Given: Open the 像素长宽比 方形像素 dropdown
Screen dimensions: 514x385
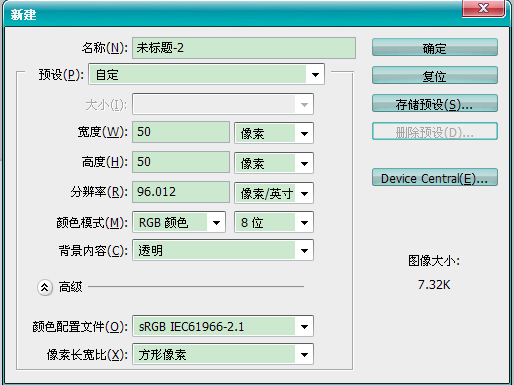Looking at the screenshot, I should tap(223, 354).
